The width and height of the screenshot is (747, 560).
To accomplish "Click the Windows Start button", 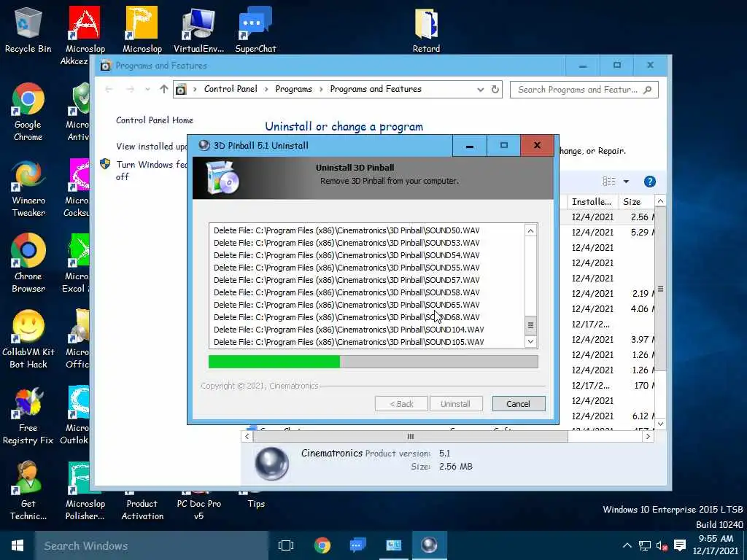I will click(18, 545).
